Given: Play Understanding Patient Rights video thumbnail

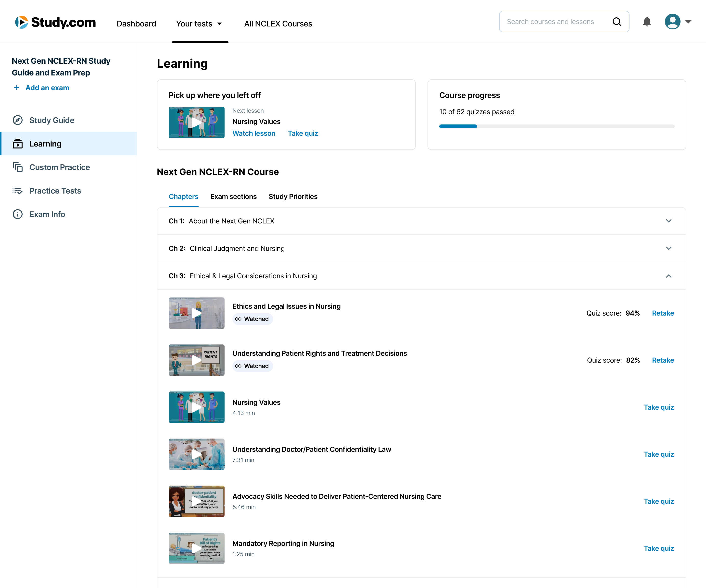Looking at the screenshot, I should pyautogui.click(x=196, y=360).
